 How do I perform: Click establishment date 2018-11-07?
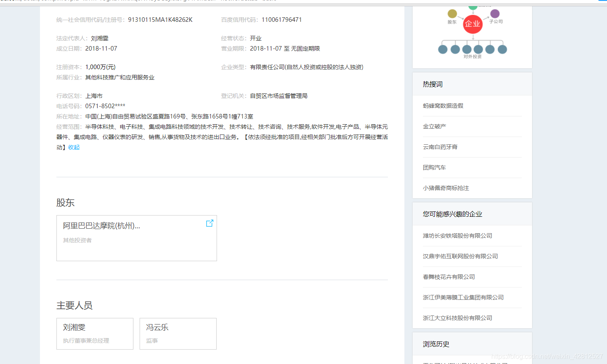[101, 49]
